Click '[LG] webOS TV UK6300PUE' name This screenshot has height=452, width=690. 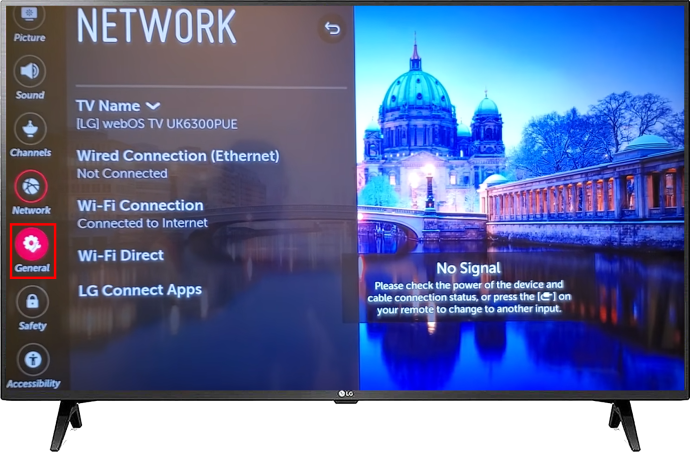[157, 124]
